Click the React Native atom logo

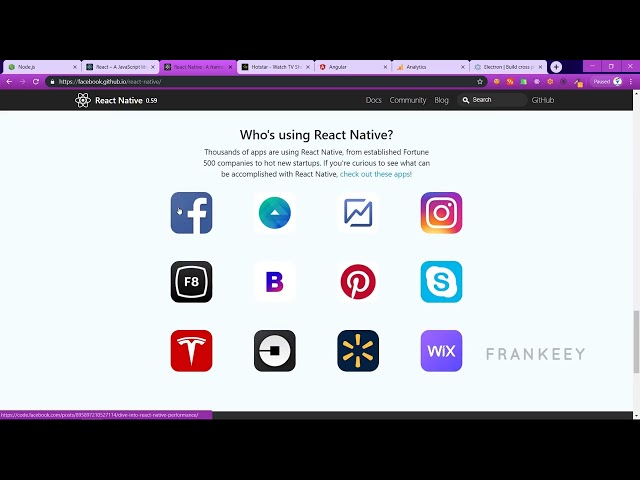pos(82,100)
